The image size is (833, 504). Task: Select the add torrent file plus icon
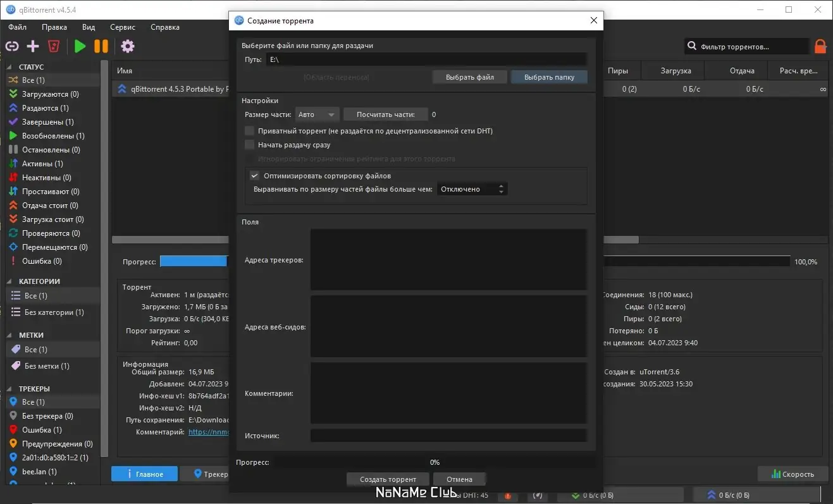click(x=32, y=46)
